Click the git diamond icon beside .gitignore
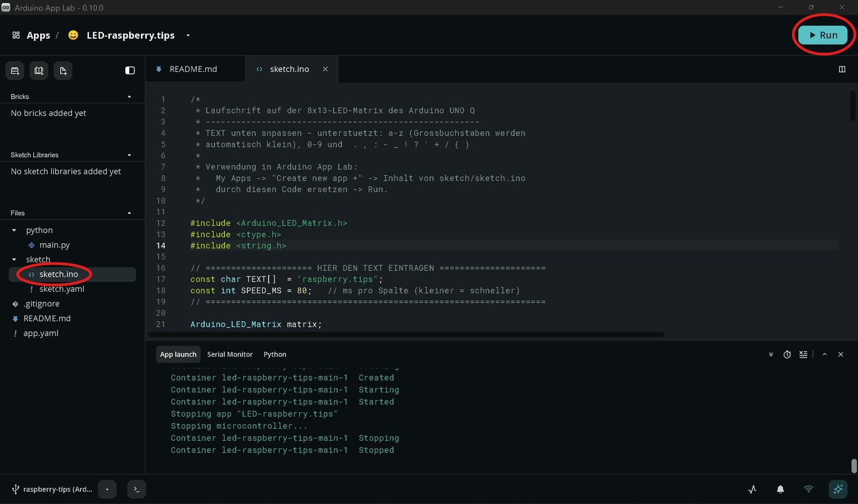Image resolution: width=858 pixels, height=504 pixels. coord(15,304)
